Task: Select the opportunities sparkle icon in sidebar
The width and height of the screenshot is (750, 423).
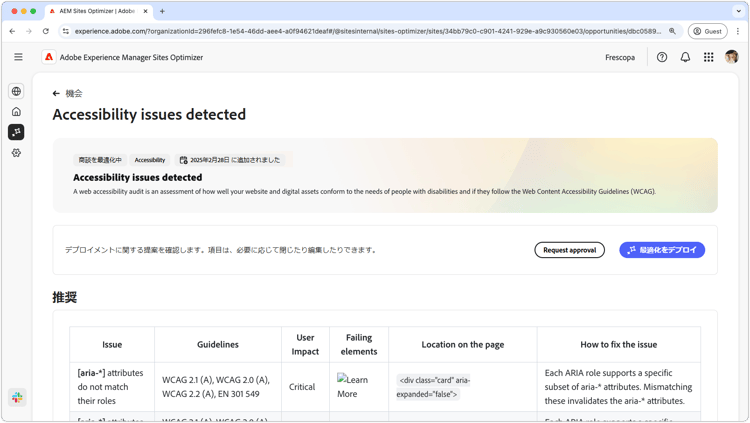Action: coord(16,132)
